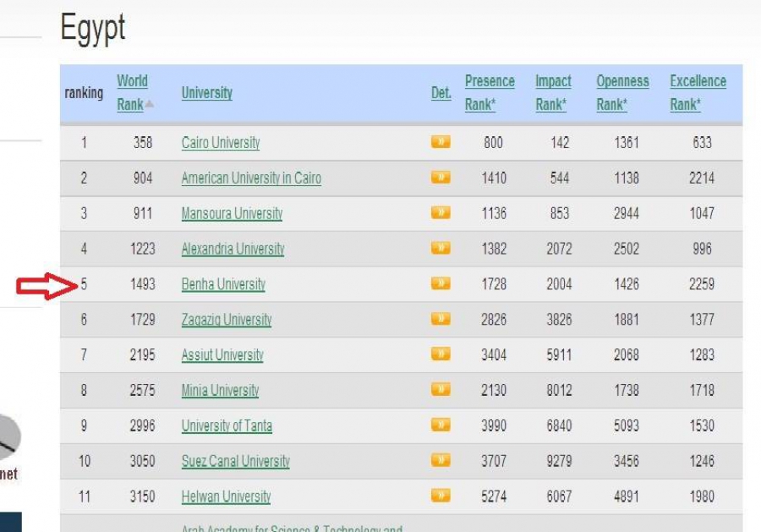761x532 pixels.
Task: Select world rank 911 cell
Action: click(143, 214)
